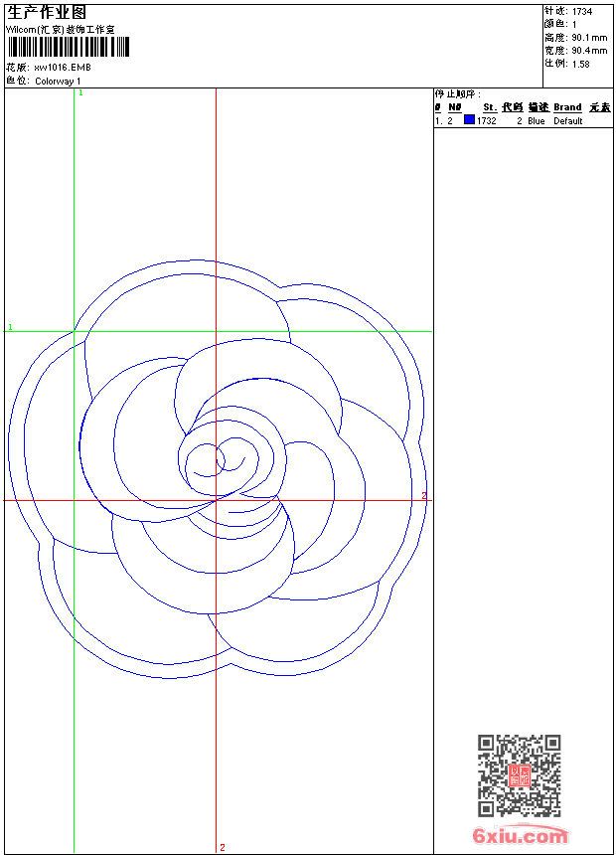Image resolution: width=616 pixels, height=855 pixels.
Task: Click the scale value 1.58
Action: pyautogui.click(x=580, y=64)
